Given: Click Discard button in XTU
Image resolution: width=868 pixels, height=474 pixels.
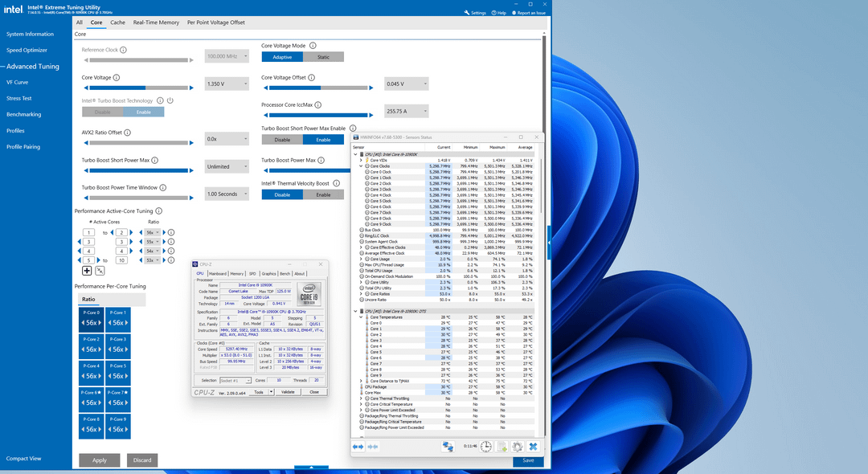Looking at the screenshot, I should [142, 460].
